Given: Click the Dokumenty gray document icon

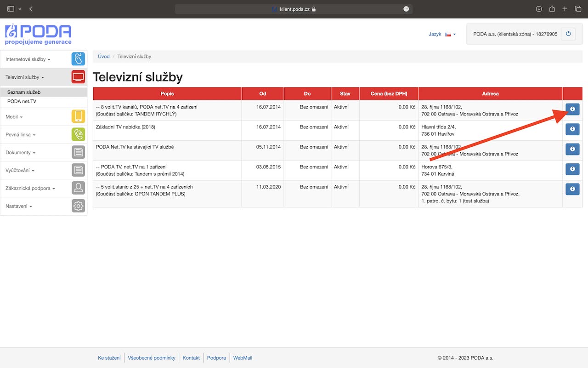Looking at the screenshot, I should point(78,152).
